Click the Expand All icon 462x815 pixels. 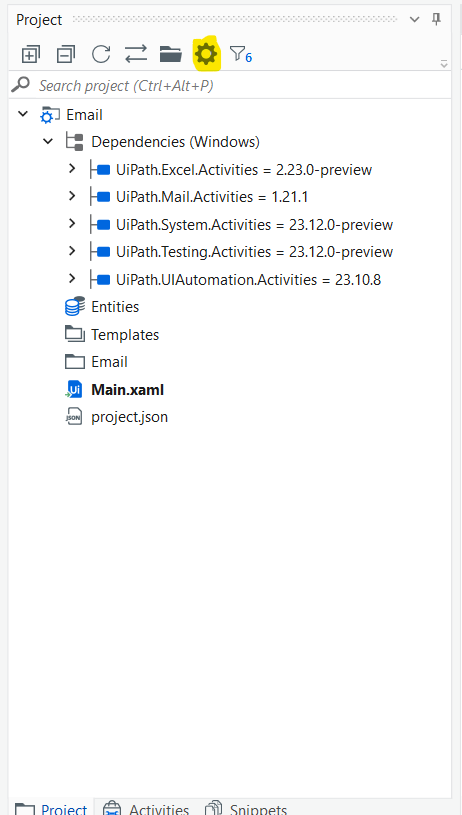(31, 54)
